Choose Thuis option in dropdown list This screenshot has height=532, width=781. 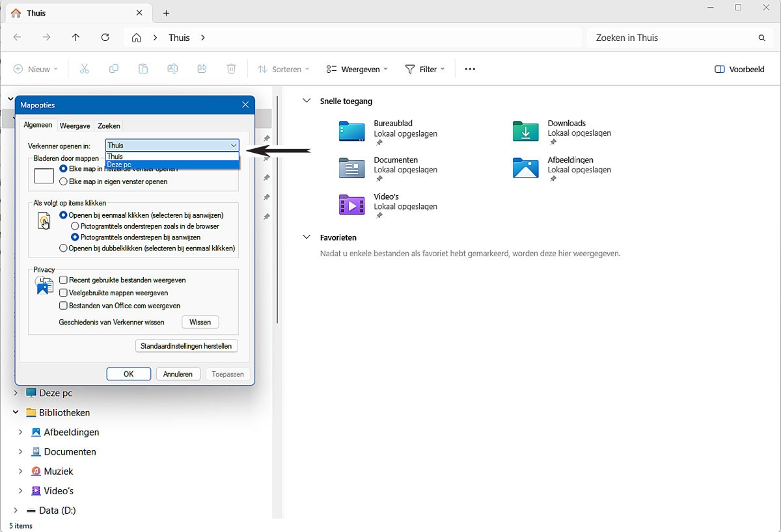pos(172,157)
